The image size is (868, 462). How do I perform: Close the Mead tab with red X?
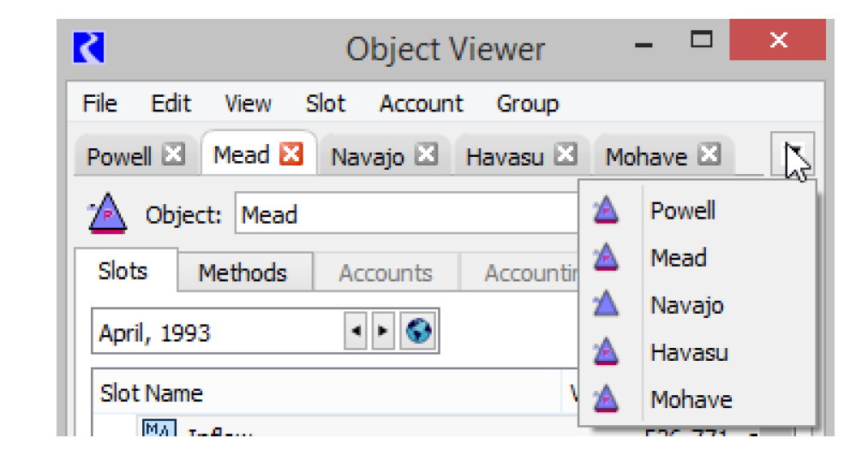(292, 154)
